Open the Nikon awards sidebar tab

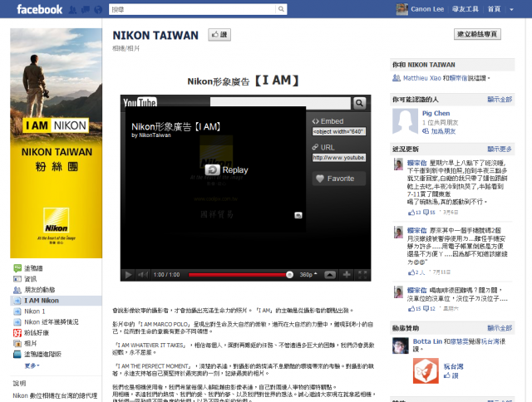click(46, 322)
